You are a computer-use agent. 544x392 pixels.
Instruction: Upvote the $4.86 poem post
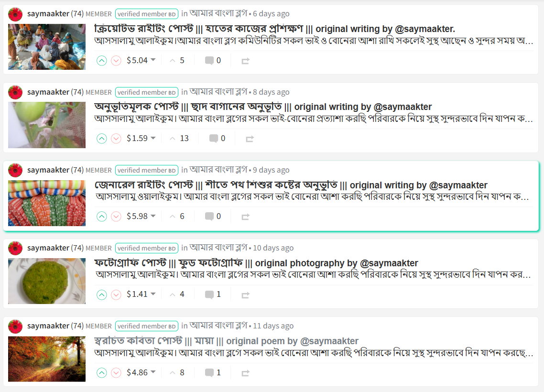coord(101,373)
